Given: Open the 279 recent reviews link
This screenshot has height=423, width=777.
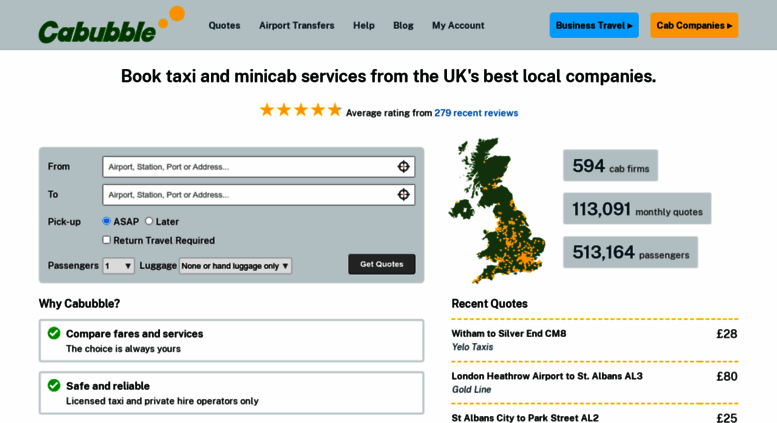Looking at the screenshot, I should 476,113.
